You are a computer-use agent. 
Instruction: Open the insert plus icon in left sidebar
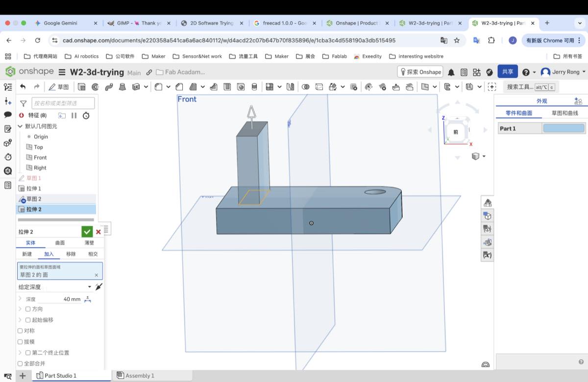coord(8,101)
